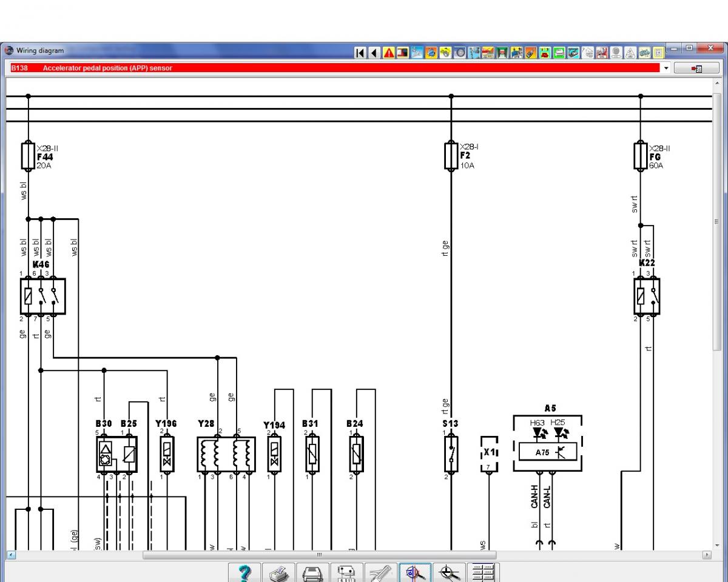Go back with the previous arrow icon
Image resolution: width=728 pixels, height=582 pixels.
click(374, 53)
